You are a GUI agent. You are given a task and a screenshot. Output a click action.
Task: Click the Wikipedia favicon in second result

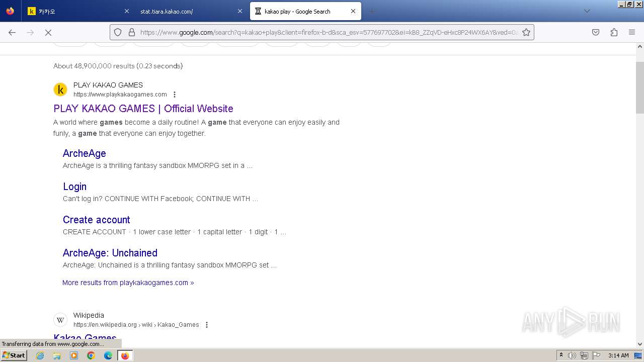[x=60, y=320]
